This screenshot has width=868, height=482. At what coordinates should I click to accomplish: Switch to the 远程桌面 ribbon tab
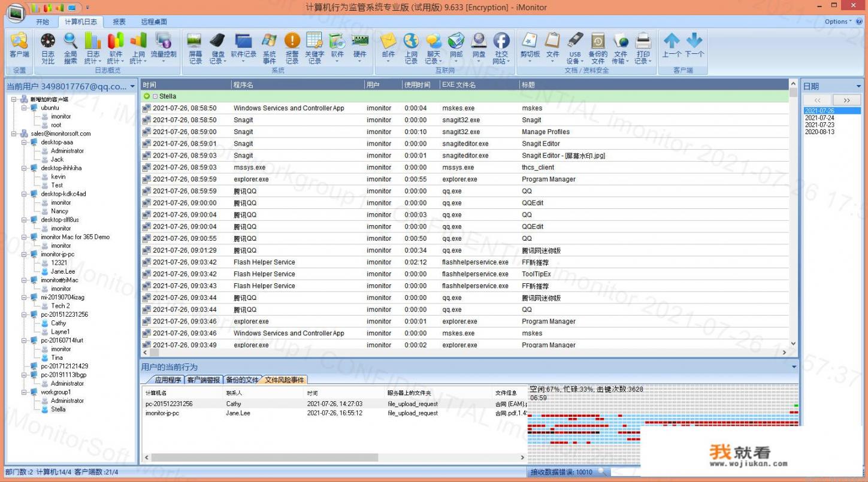154,22
